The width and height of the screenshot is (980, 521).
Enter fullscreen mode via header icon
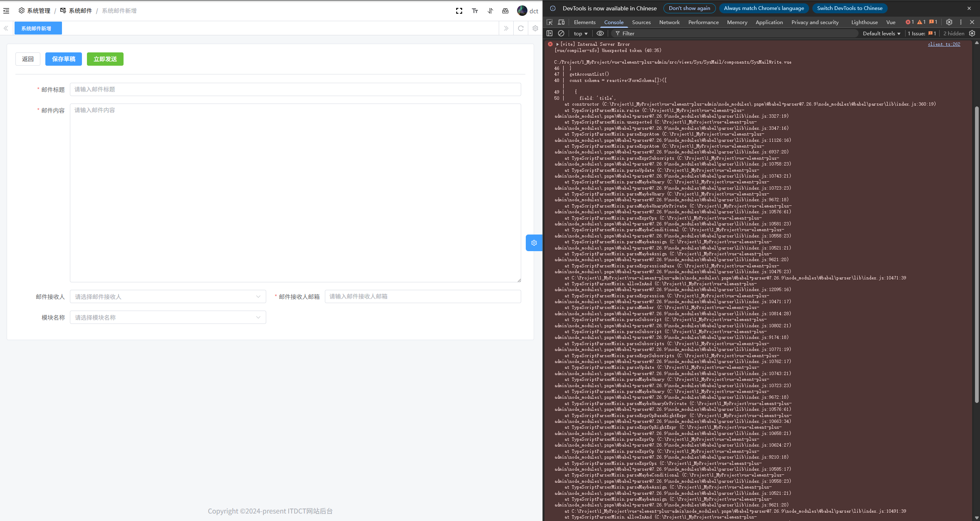(459, 11)
